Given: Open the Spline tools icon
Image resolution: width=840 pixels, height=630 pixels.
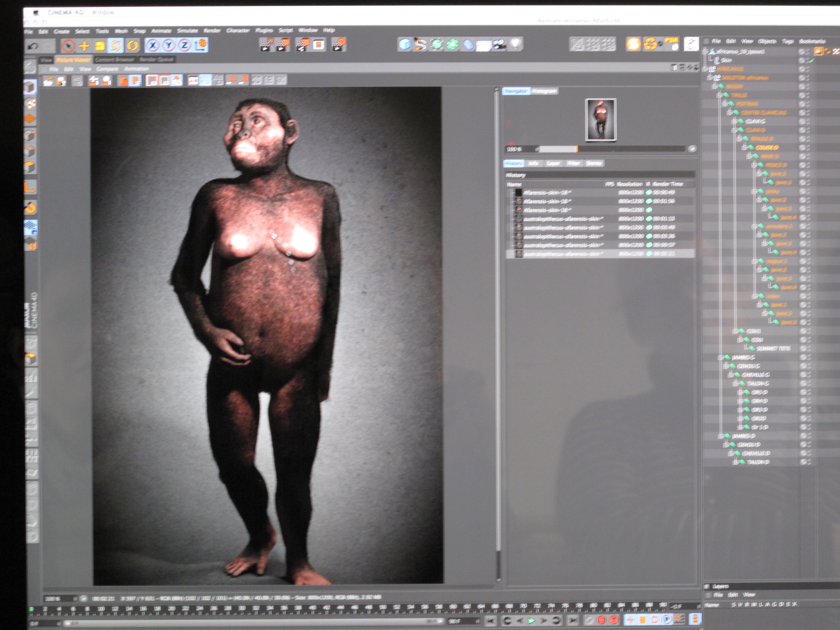Looking at the screenshot, I should click(x=421, y=45).
